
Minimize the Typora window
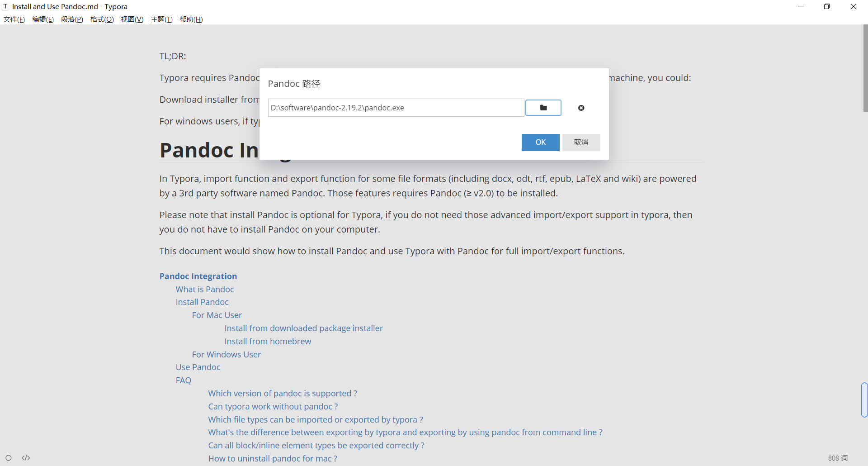coord(801,6)
